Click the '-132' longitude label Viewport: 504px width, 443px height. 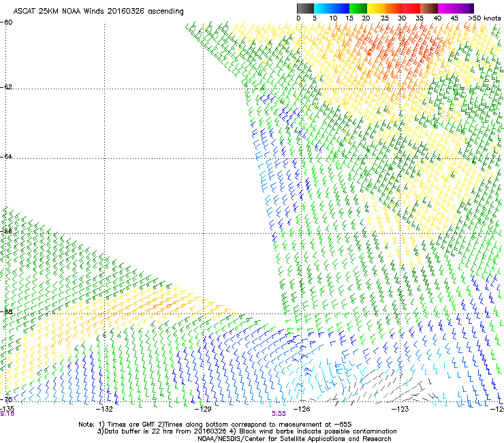click(x=104, y=409)
